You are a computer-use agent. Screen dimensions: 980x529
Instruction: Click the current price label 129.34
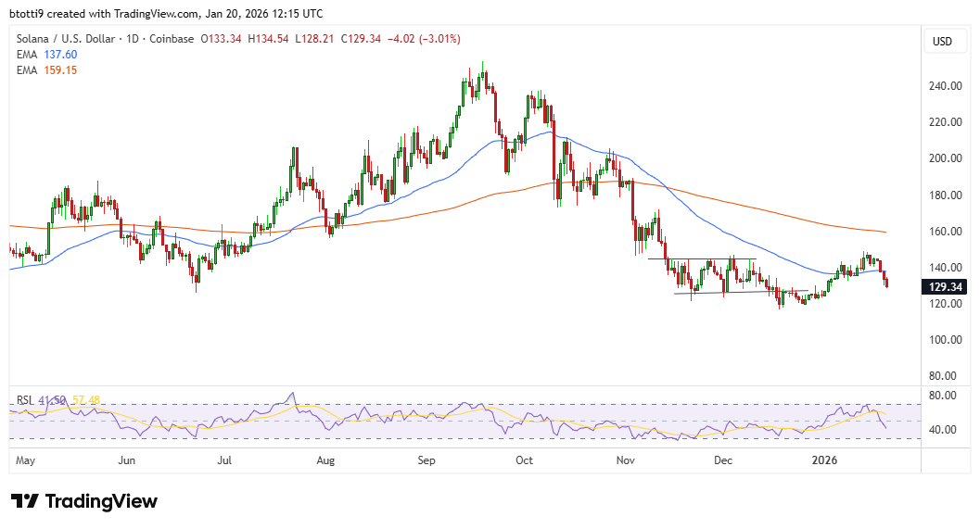945,287
